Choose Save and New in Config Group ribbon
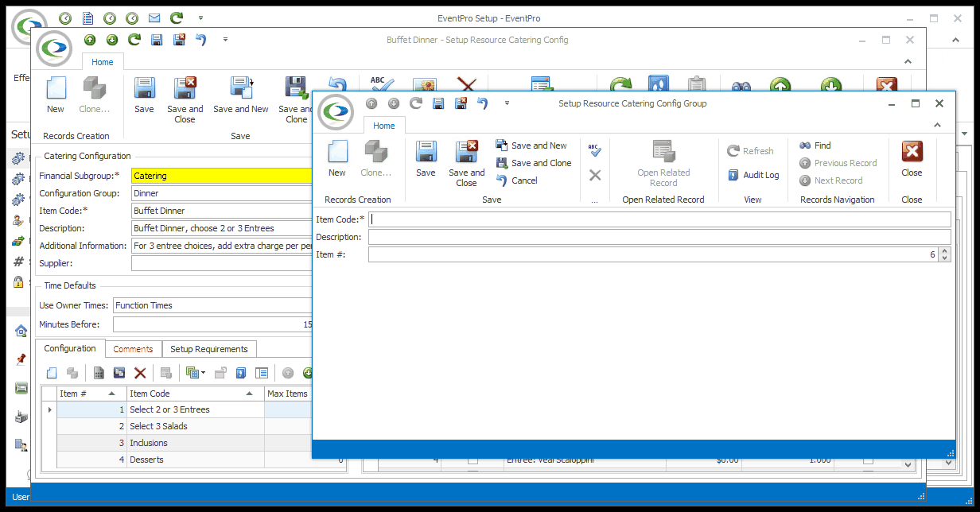This screenshot has width=980, height=512. (x=531, y=145)
